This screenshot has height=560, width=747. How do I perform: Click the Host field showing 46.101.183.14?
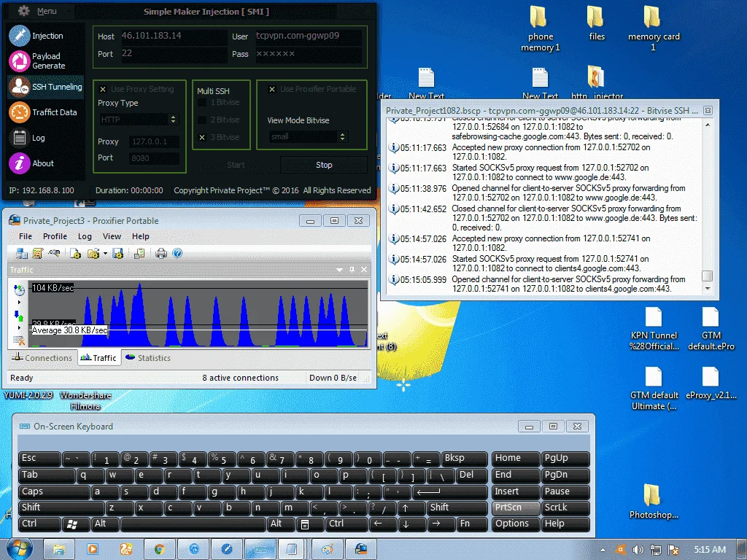pyautogui.click(x=174, y=36)
